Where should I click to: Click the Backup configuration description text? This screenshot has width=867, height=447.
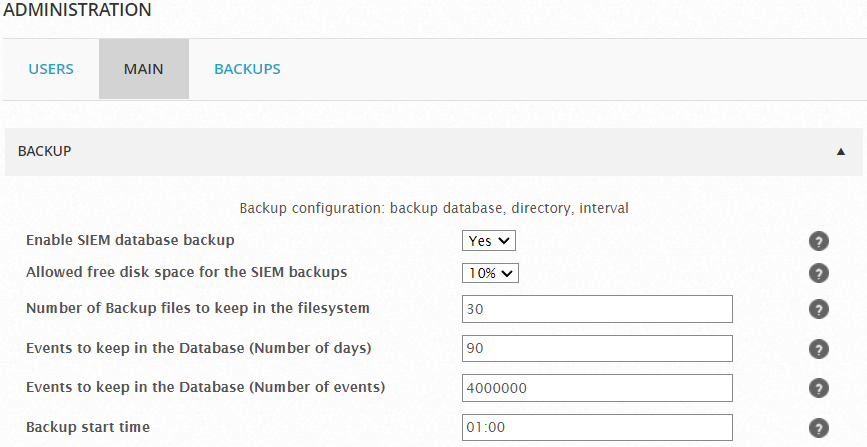point(434,209)
